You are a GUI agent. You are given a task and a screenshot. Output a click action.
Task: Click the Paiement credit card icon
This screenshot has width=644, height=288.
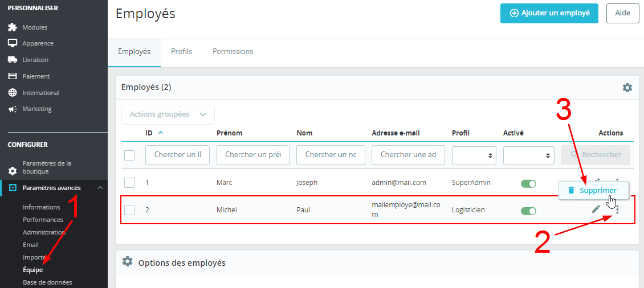tap(12, 76)
